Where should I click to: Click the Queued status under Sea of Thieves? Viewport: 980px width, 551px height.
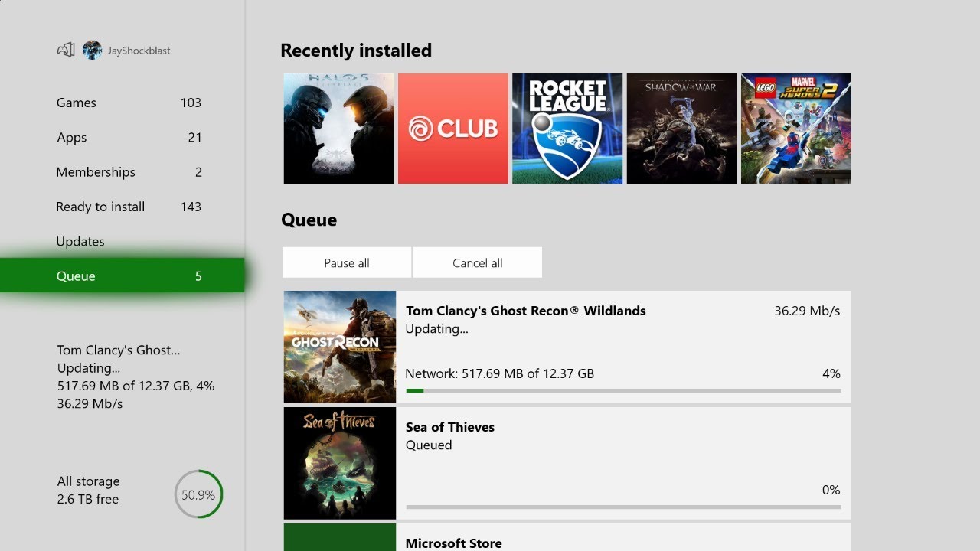click(429, 445)
